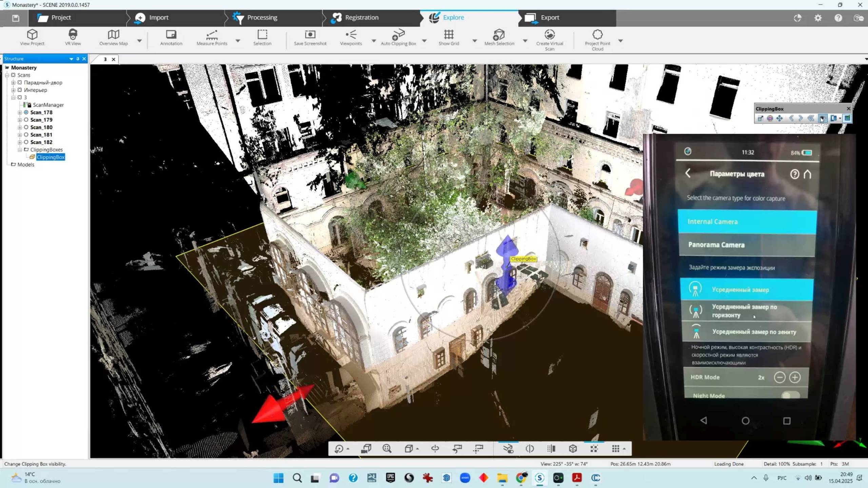868x488 pixels.
Task: Open the Viewpoints dropdown arrow
Action: pos(374,41)
